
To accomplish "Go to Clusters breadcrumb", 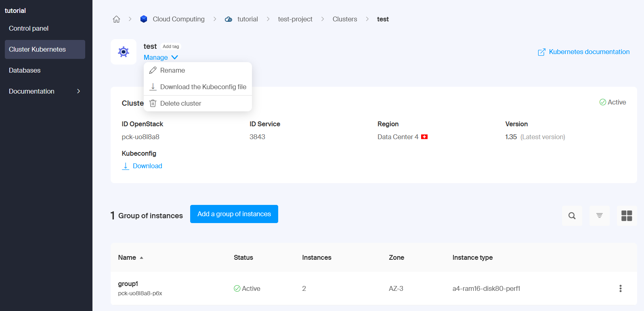I will (345, 19).
